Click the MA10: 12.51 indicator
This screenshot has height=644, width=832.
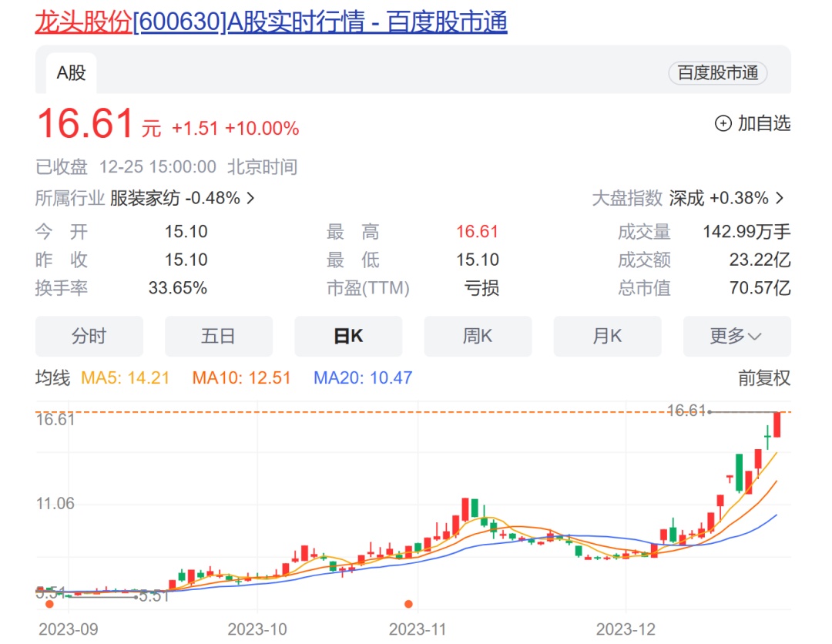coord(241,377)
